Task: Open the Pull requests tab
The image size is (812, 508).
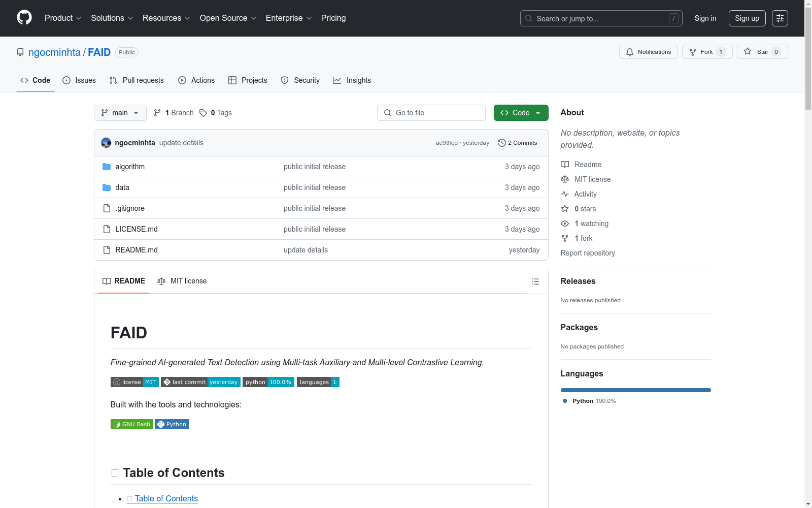Action: tap(137, 80)
